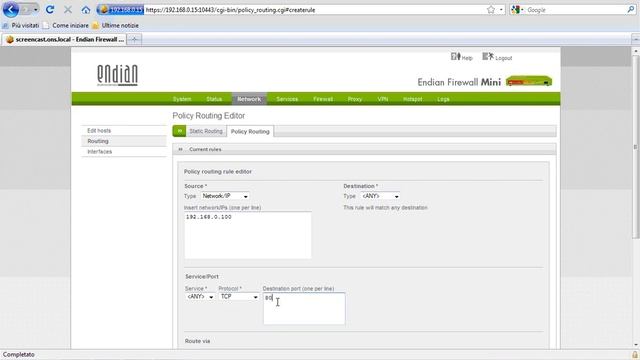Click the browser Back arrow button

[x=11, y=9]
